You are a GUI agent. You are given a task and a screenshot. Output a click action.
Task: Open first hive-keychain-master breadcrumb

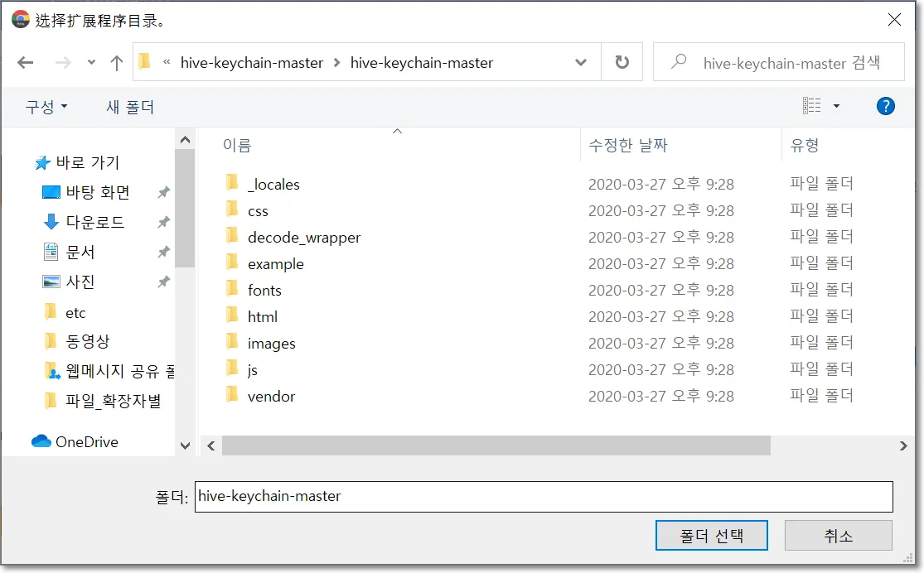[252, 62]
